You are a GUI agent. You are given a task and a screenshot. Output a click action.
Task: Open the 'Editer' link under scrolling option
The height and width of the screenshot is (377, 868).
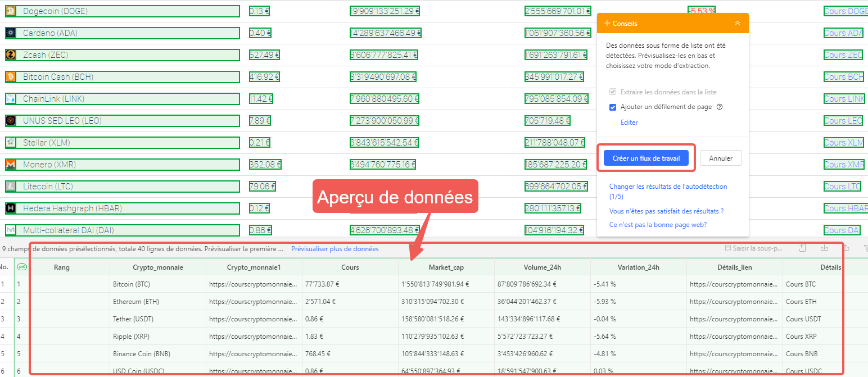click(629, 122)
